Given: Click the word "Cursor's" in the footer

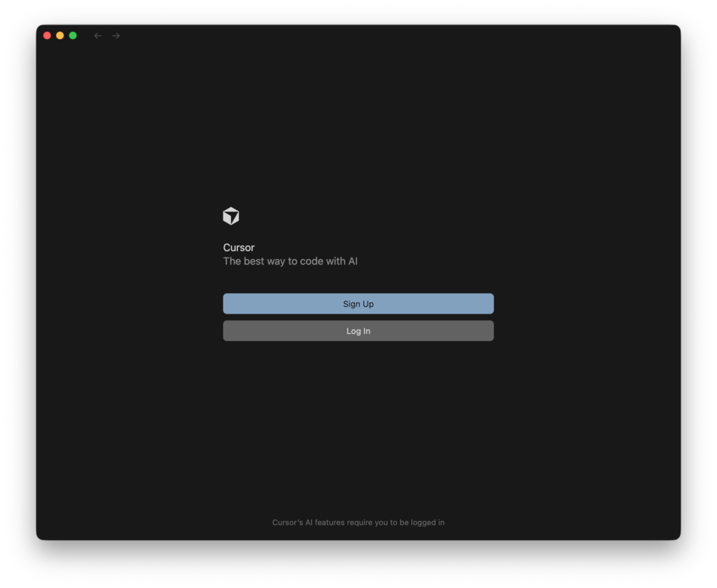Looking at the screenshot, I should coord(287,522).
